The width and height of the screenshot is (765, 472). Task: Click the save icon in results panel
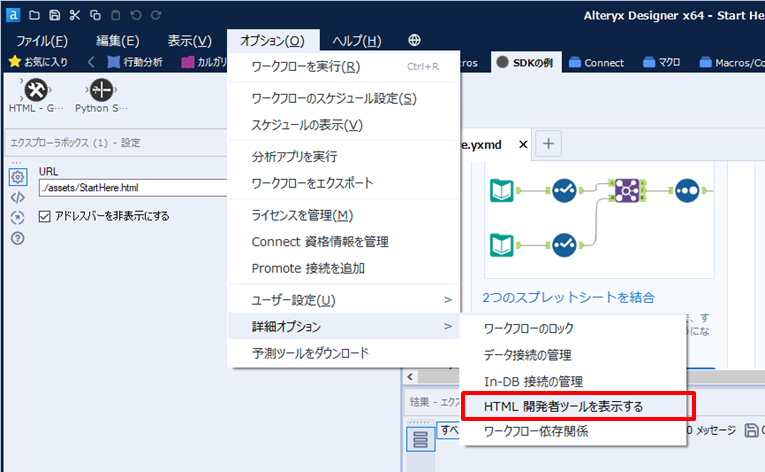[x=751, y=430]
